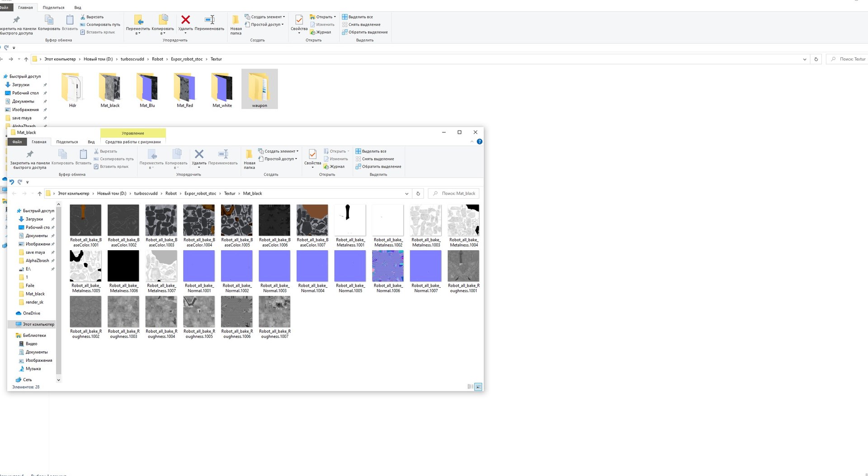
Task: Click Rename (Переименовать) in Mat_black window ribbon
Action: point(223,157)
